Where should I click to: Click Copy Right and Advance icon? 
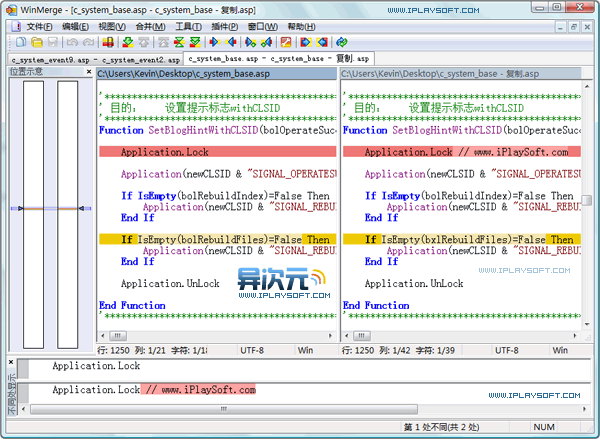coord(251,42)
